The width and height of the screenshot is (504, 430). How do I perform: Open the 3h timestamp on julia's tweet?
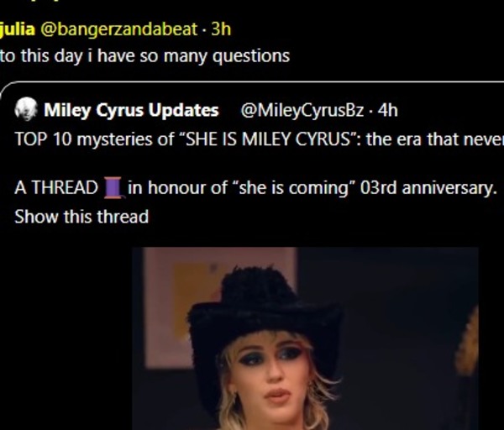pos(221,29)
